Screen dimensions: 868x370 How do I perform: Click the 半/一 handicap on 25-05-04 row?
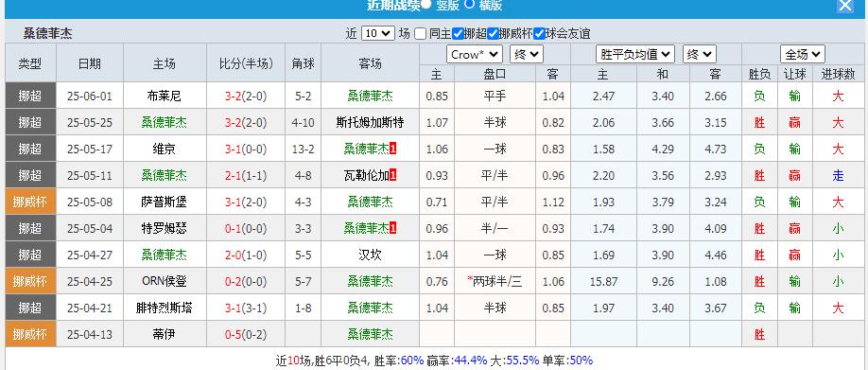(x=495, y=228)
